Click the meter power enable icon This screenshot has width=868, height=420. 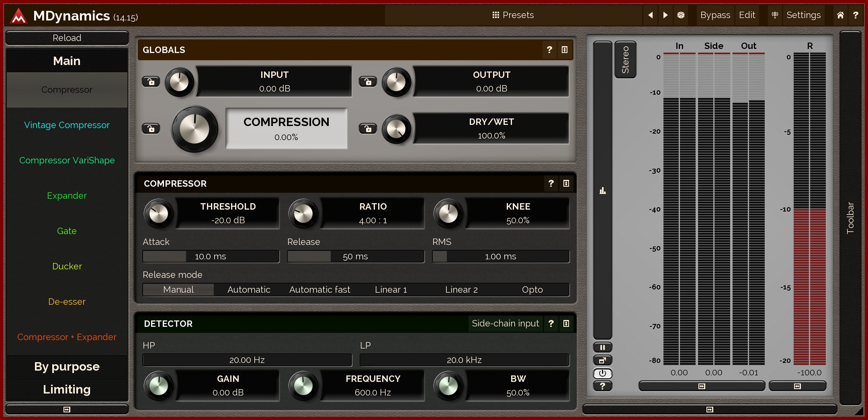point(602,373)
